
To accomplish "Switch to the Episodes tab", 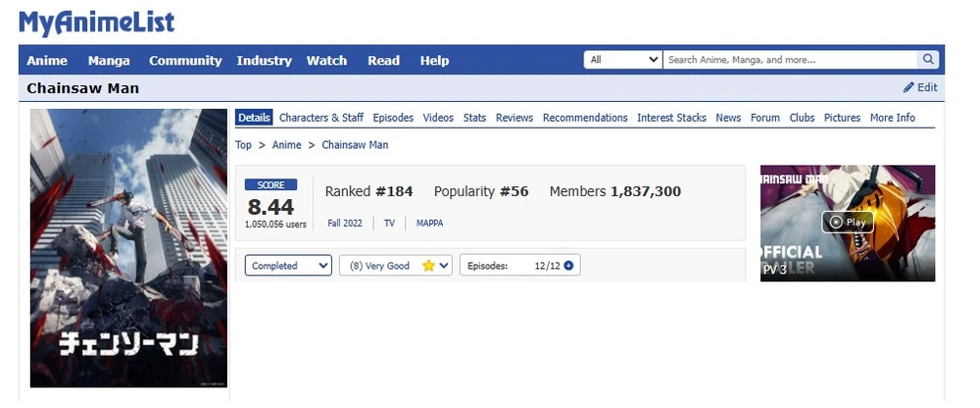I will click(x=393, y=118).
